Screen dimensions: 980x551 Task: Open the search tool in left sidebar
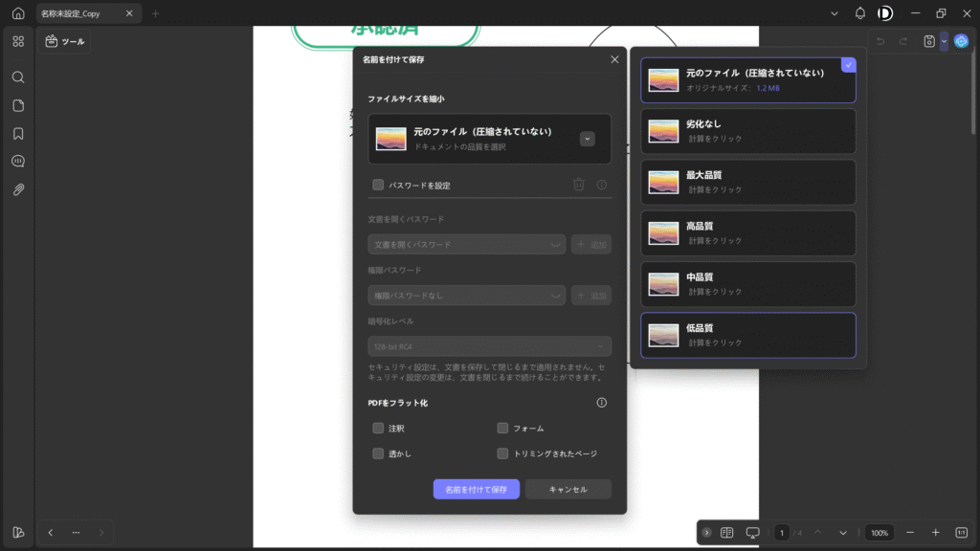18,77
